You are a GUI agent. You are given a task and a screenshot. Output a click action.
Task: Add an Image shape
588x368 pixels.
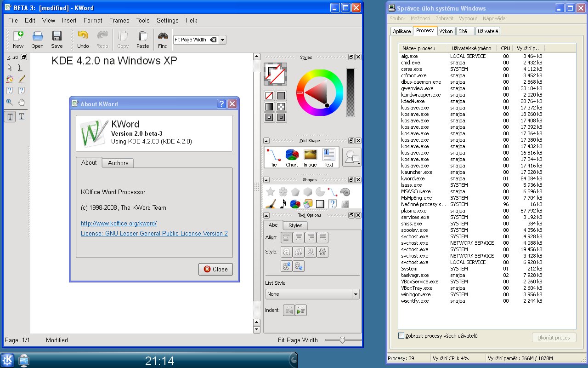click(310, 157)
